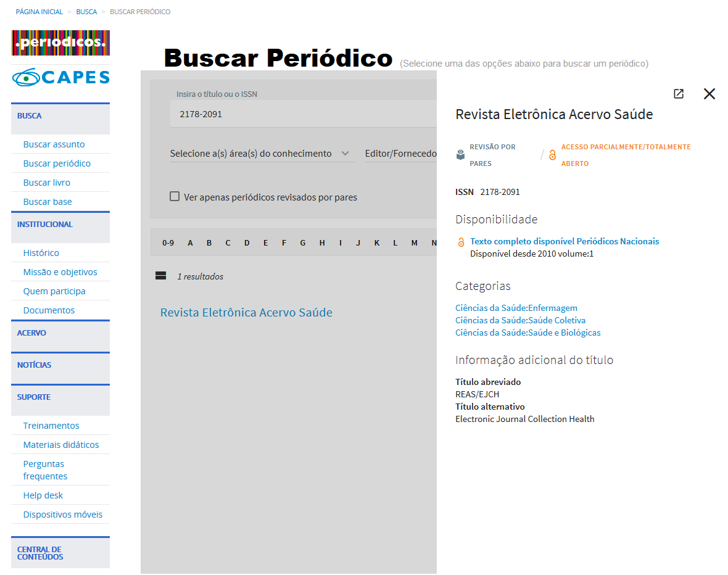The width and height of the screenshot is (728, 575).
Task: Open journal details in new window icon
Action: pos(678,94)
